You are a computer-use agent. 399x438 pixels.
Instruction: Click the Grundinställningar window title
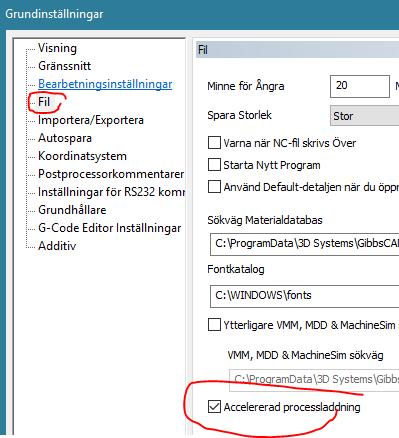tap(54, 14)
